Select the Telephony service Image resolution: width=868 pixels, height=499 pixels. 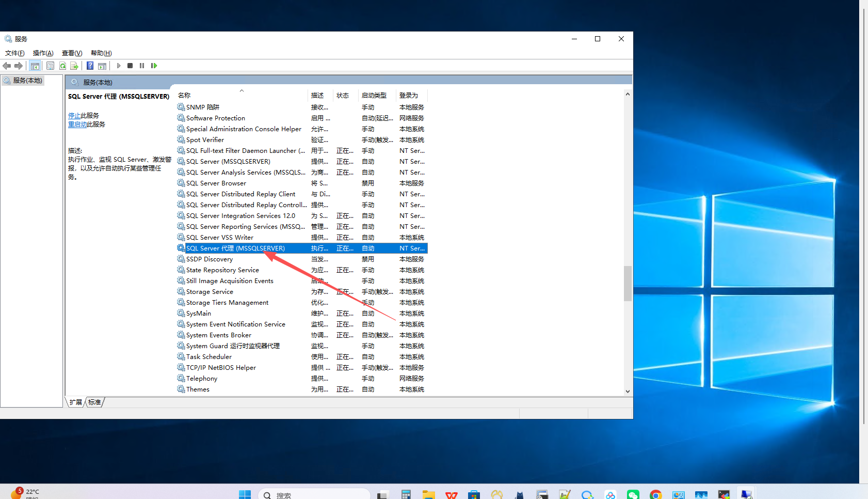(x=302, y=379)
